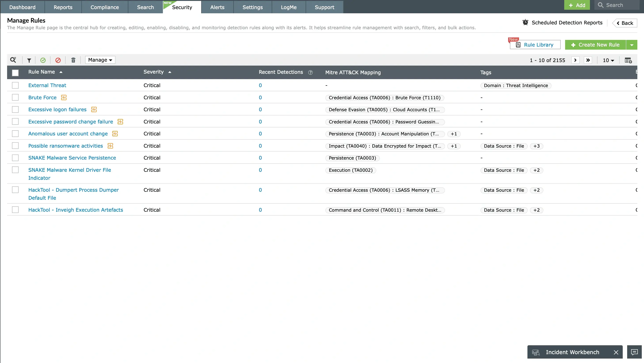Check the Excessive logon failures checkbox
The image size is (644, 363).
(15, 109)
